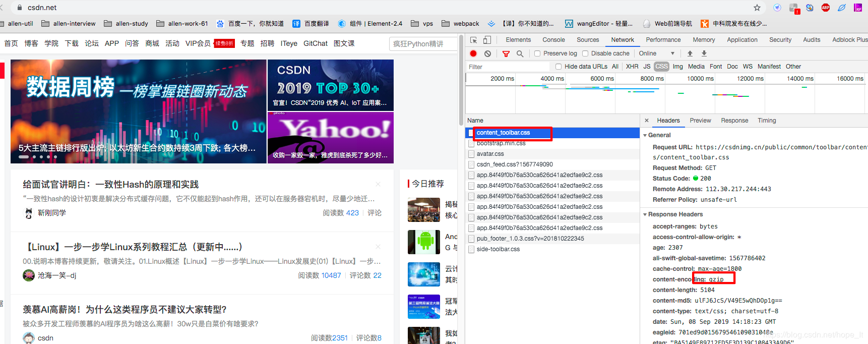The image size is (868, 344).
Task: Click the lock icon beside csdn.net
Action: tap(20, 8)
